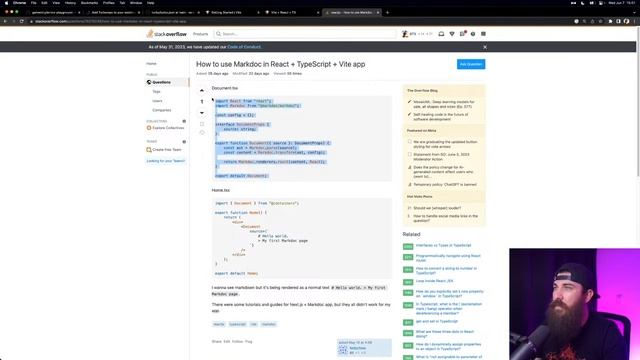Click the Follow link under the question
The height and width of the screenshot is (360, 640).
coord(238,342)
